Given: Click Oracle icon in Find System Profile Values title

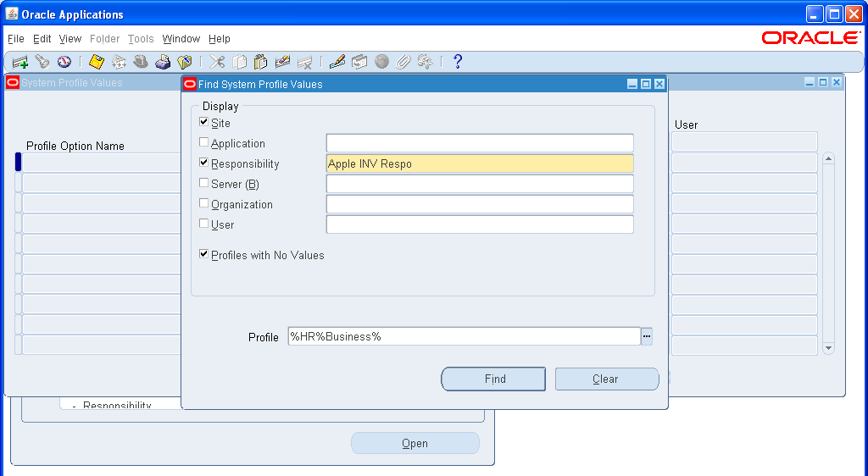Looking at the screenshot, I should [x=190, y=84].
